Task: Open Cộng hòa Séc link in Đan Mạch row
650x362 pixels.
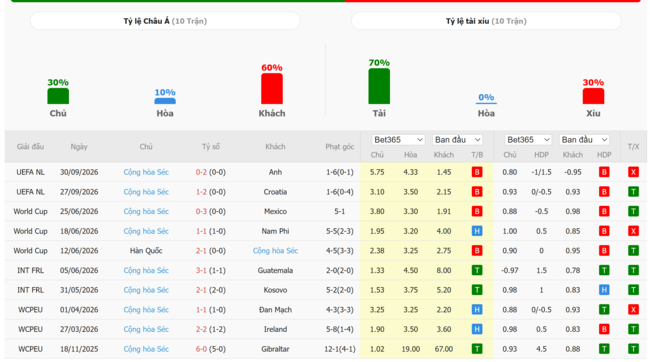Action: 146,310
